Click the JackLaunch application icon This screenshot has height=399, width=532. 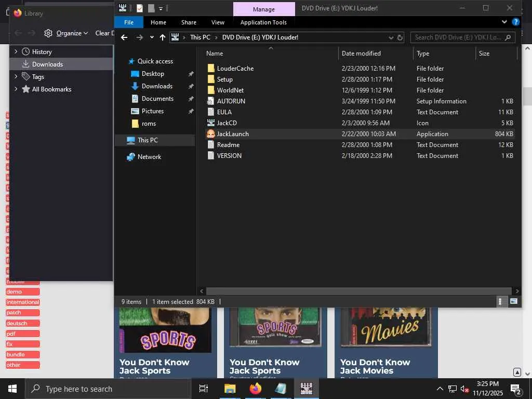[x=211, y=134]
